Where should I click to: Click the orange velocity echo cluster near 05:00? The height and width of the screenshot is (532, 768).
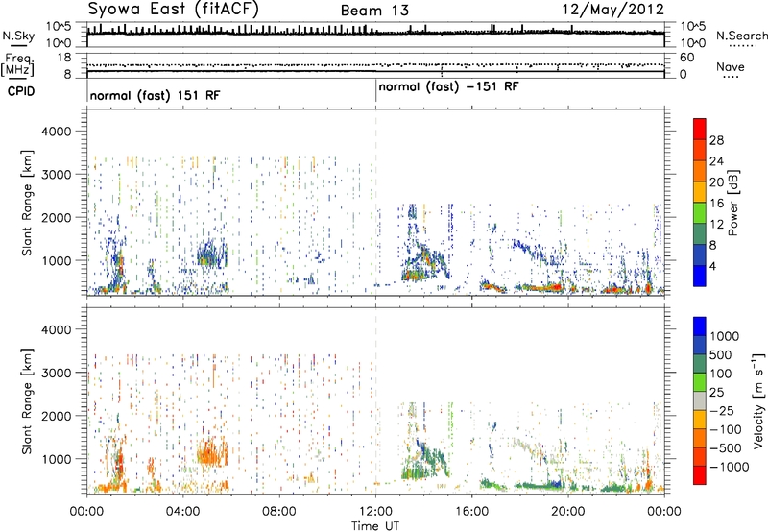point(212,451)
